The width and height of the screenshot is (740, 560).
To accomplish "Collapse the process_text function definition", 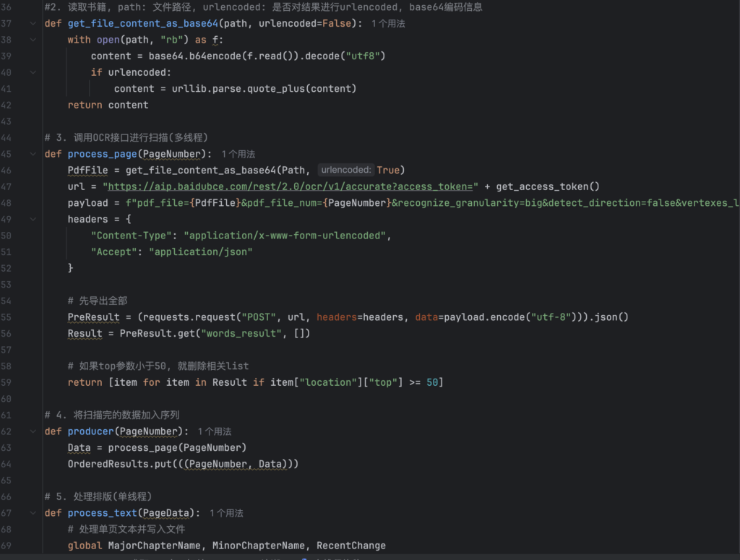I will pos(33,513).
